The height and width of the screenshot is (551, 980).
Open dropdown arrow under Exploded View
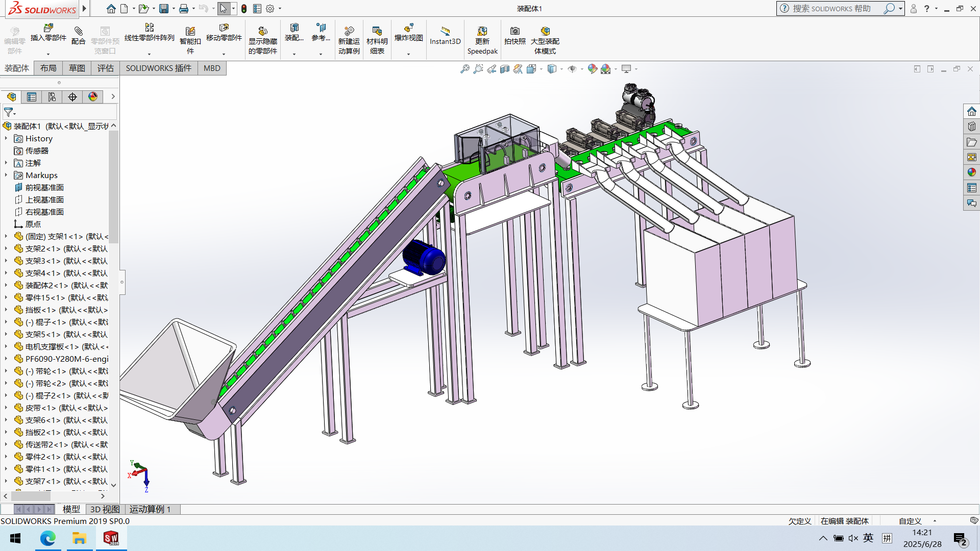(408, 54)
